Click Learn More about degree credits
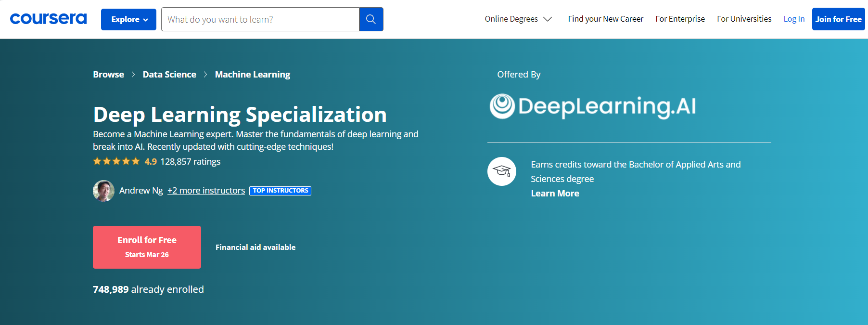The height and width of the screenshot is (325, 868). point(555,194)
